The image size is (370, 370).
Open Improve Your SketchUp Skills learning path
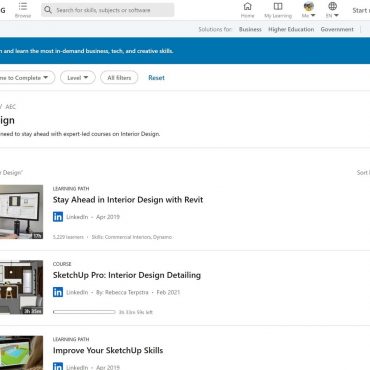pyautogui.click(x=108, y=350)
